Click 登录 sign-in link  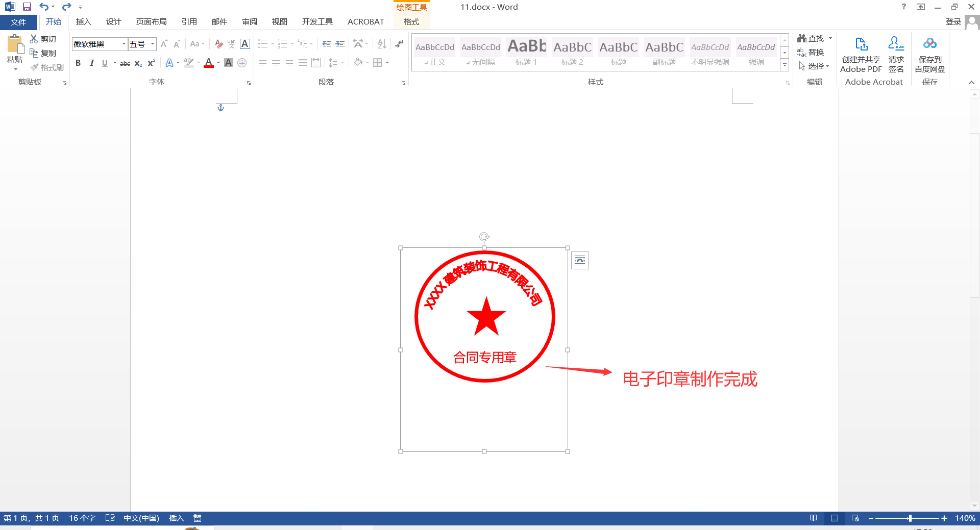(x=953, y=22)
